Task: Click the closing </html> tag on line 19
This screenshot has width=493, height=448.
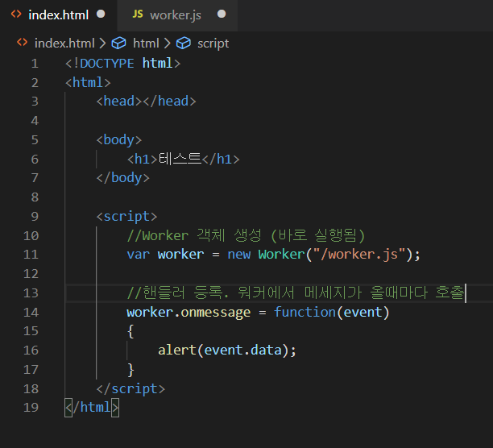Action: tap(92, 408)
